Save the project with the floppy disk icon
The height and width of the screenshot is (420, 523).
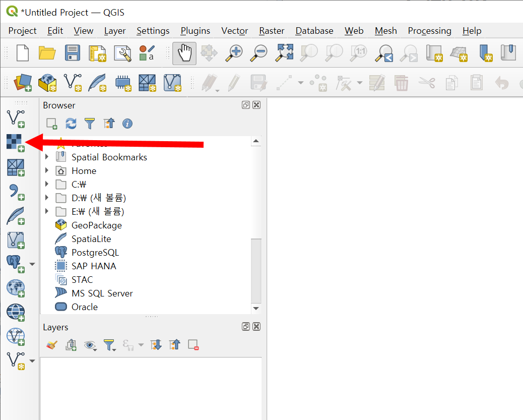coord(73,53)
